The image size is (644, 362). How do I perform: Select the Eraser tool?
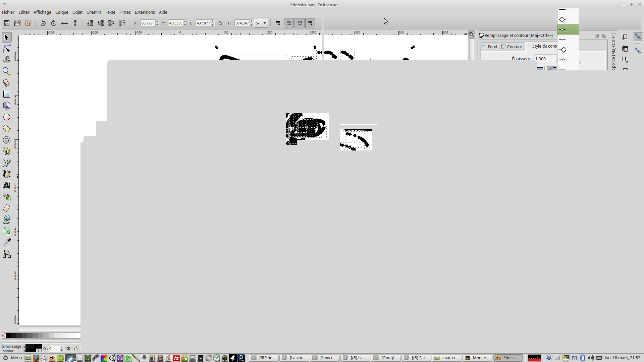click(6, 208)
